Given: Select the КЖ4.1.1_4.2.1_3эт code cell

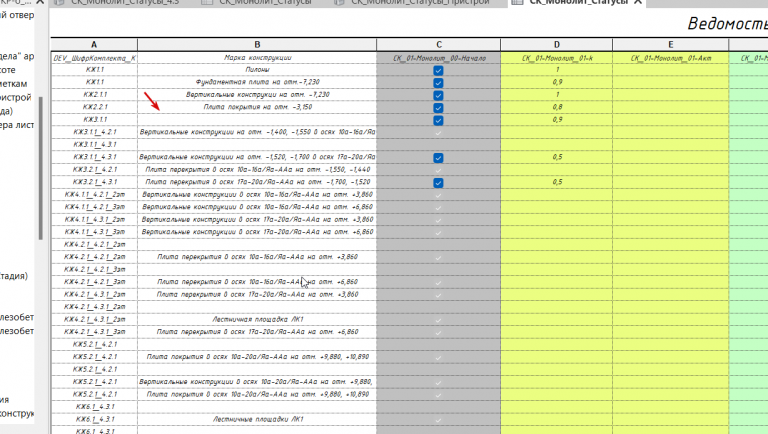Looking at the screenshot, I should click(94, 207).
